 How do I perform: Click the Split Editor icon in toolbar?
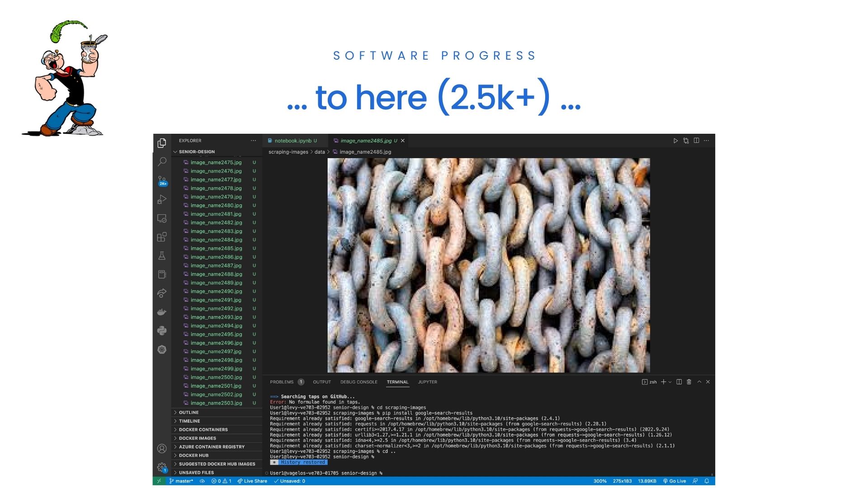pyautogui.click(x=696, y=141)
